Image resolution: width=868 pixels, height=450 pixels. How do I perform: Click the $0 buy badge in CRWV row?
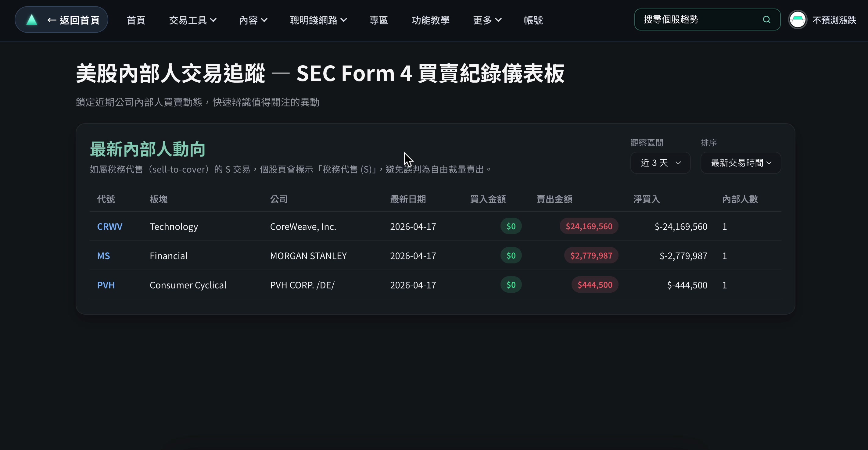(511, 226)
